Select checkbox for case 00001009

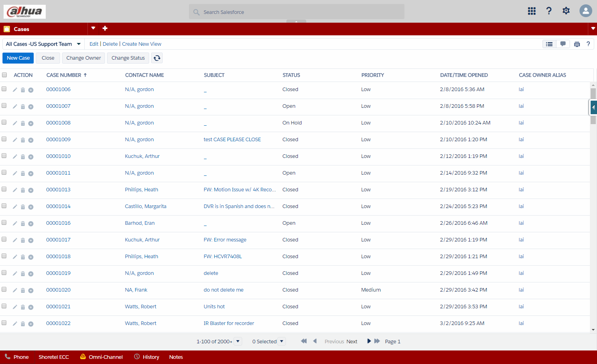click(4, 139)
